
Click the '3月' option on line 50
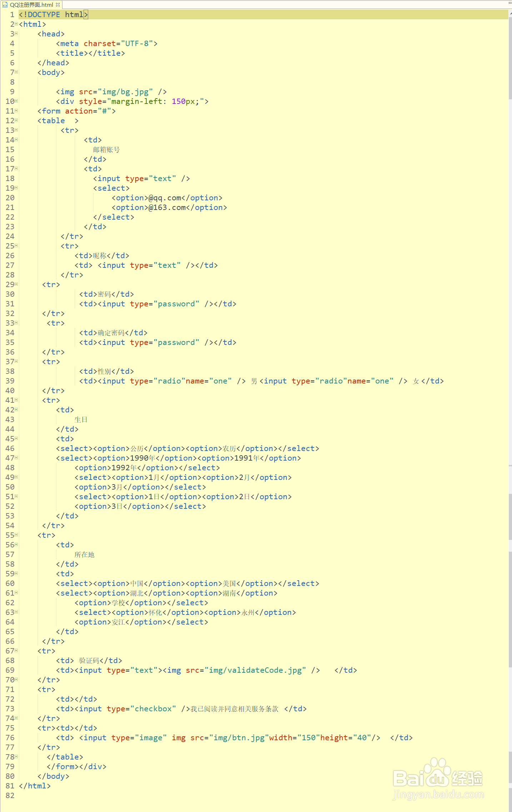click(140, 487)
